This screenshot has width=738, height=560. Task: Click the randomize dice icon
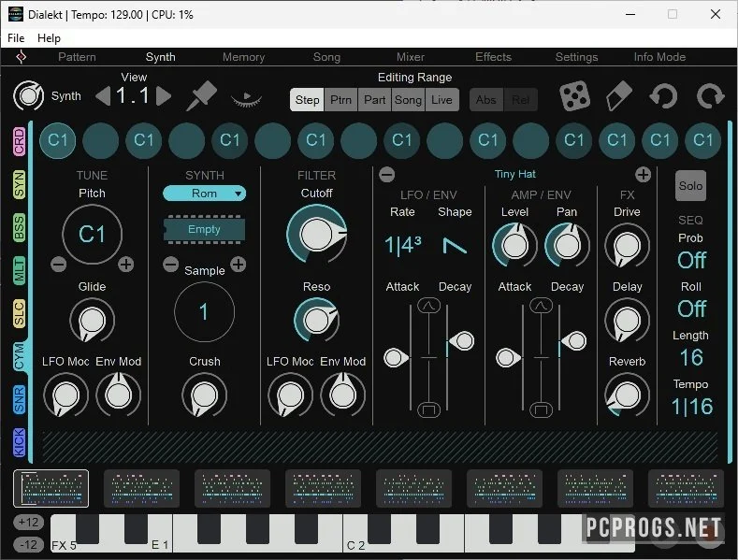(574, 96)
